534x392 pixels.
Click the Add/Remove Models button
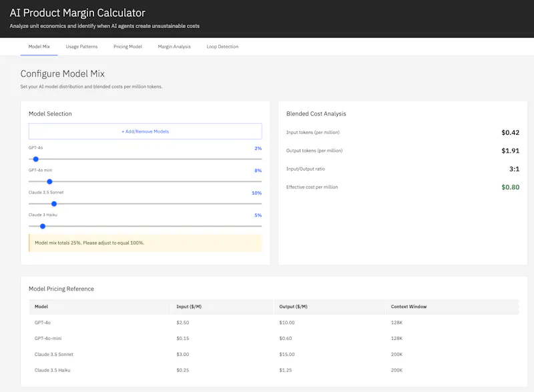coord(145,131)
